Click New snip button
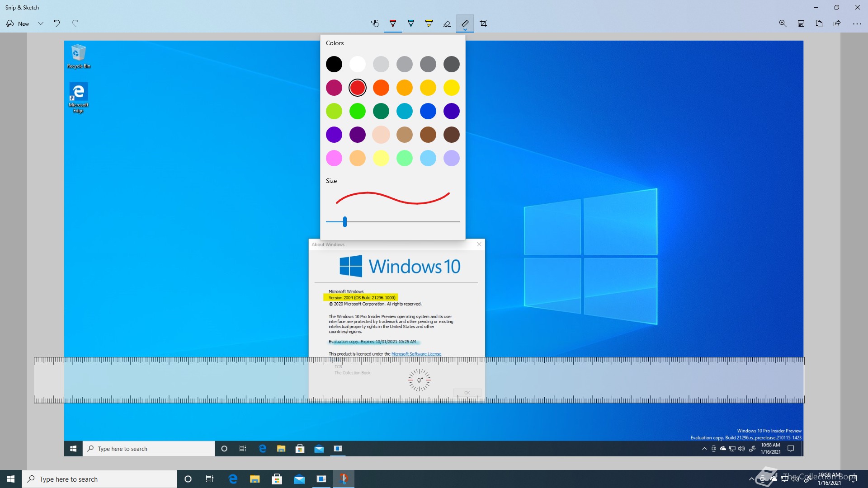The image size is (868, 488). point(18,23)
